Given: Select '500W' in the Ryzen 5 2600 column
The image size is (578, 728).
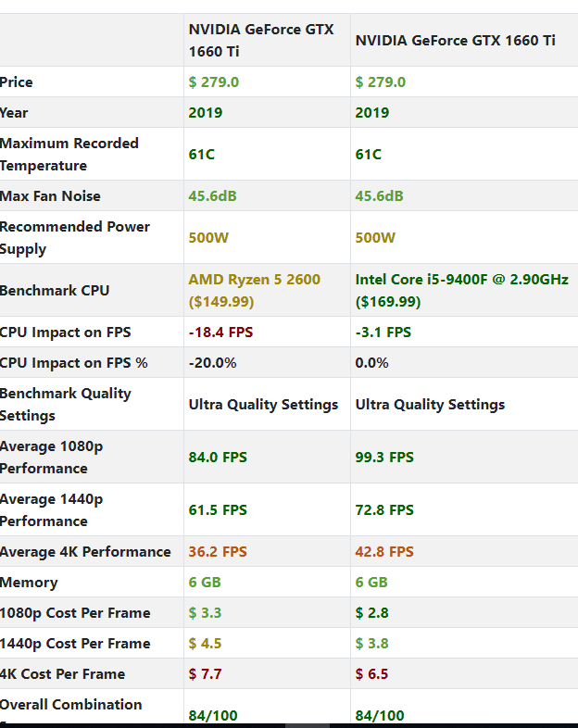Looking at the screenshot, I should [x=208, y=238].
